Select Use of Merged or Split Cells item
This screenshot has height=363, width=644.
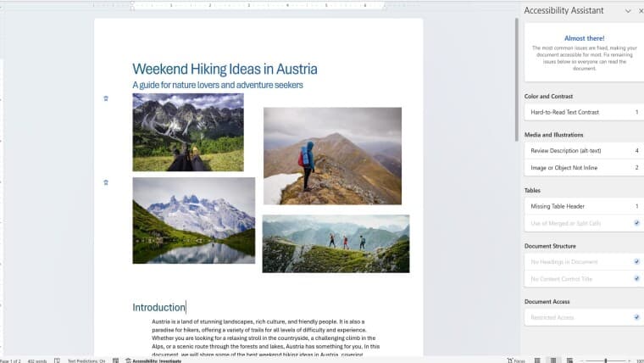(584, 223)
